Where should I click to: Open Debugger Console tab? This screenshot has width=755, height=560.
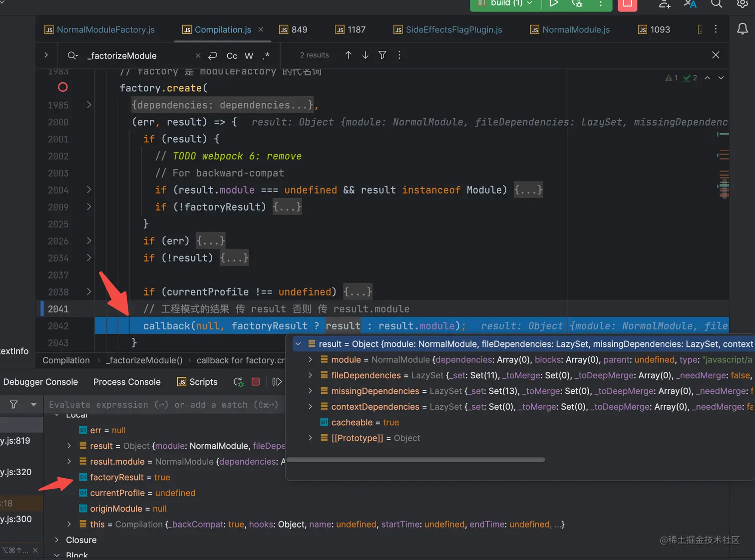[40, 382]
